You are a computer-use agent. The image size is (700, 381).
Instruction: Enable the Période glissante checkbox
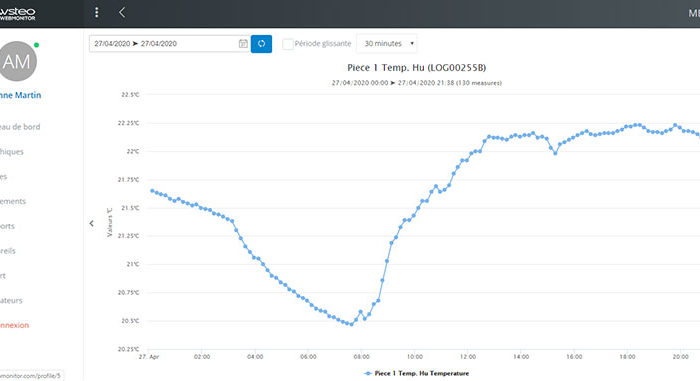288,44
